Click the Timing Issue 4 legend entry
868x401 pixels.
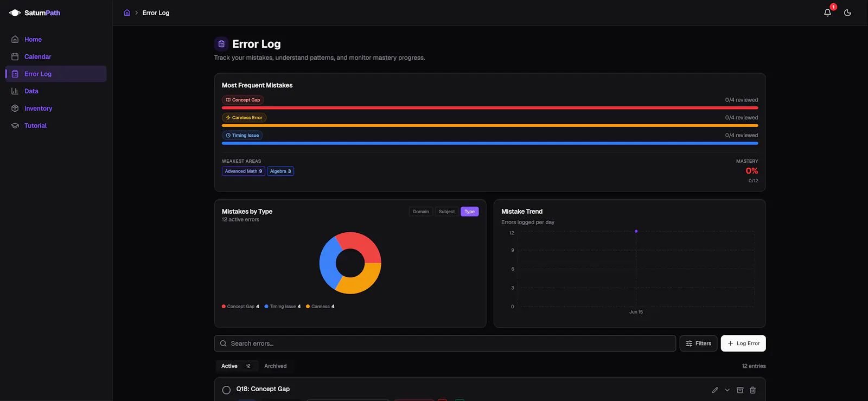[x=283, y=307]
